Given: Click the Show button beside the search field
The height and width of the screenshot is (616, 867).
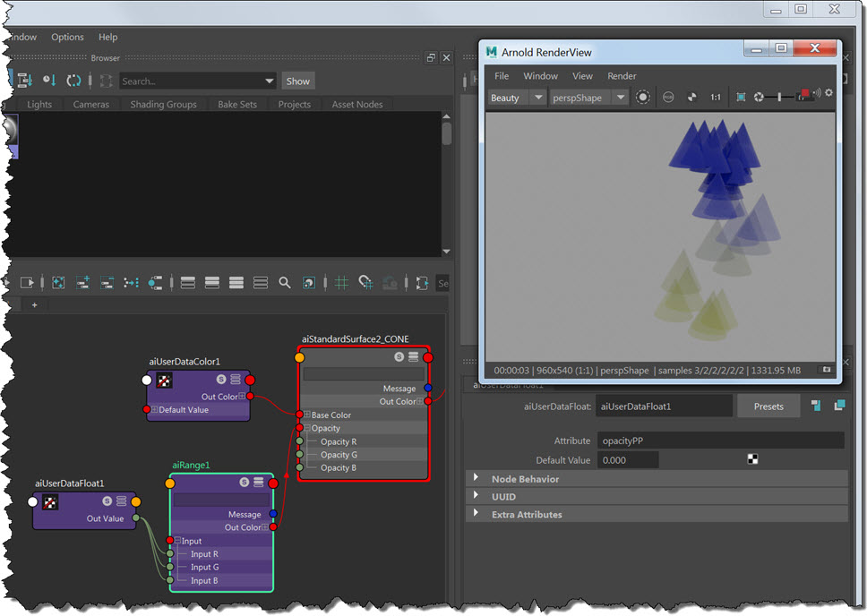Looking at the screenshot, I should [x=297, y=81].
